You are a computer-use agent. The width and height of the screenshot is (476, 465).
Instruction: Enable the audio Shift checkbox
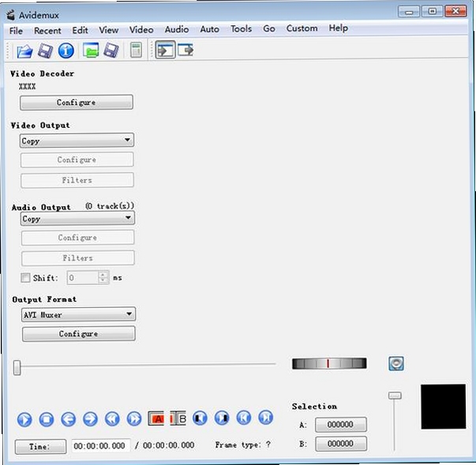(25, 277)
